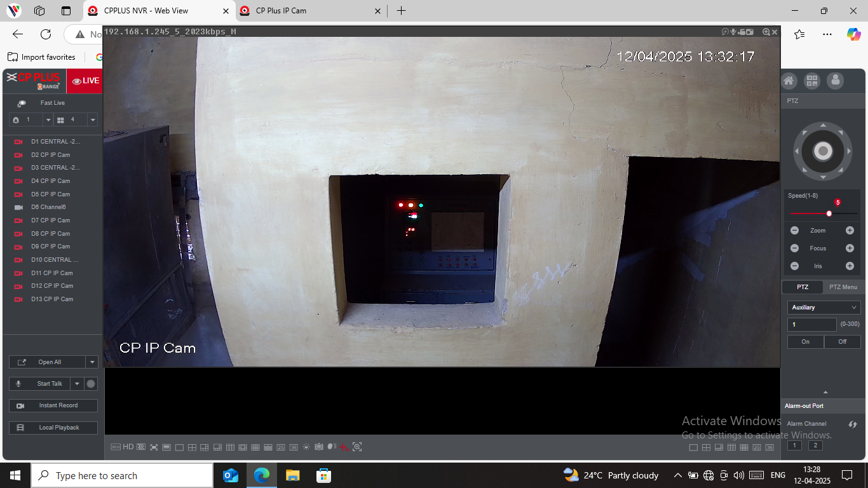Click the Instant Record button
This screenshot has width=868, height=488.
pos(53,405)
